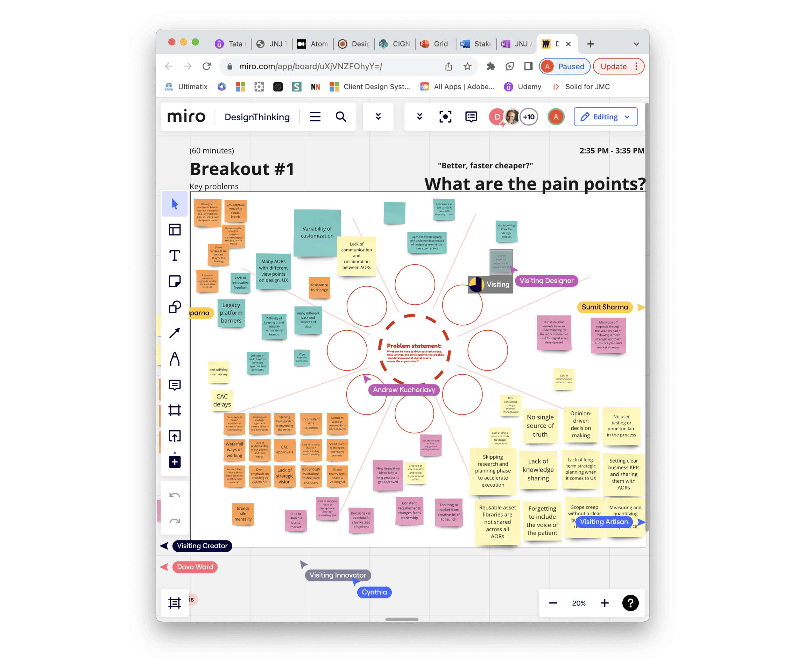Click the DesignThinking board title
The width and height of the screenshot is (805, 672).
[x=257, y=117]
